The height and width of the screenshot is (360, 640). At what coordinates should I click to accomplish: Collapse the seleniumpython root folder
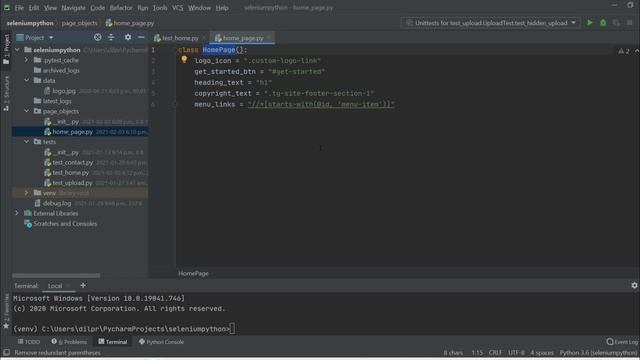[17, 50]
